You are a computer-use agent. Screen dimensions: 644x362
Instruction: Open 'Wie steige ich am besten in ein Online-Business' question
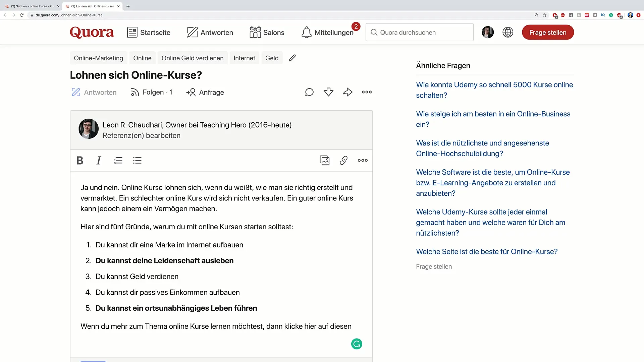[x=493, y=119]
